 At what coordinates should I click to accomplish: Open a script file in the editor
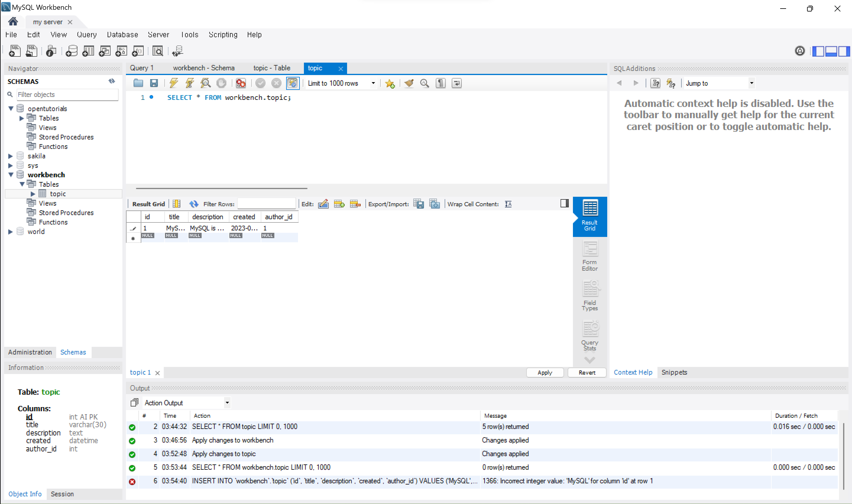click(138, 83)
